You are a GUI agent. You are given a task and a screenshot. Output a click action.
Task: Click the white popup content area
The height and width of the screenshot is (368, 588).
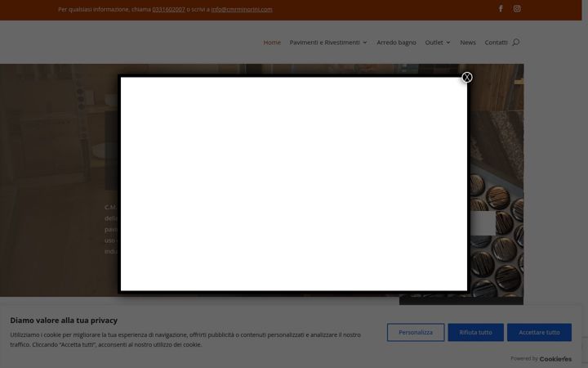[x=294, y=184]
